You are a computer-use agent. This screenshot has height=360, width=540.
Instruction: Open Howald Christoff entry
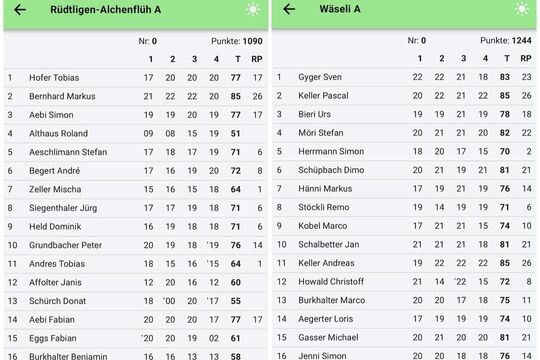point(404,282)
